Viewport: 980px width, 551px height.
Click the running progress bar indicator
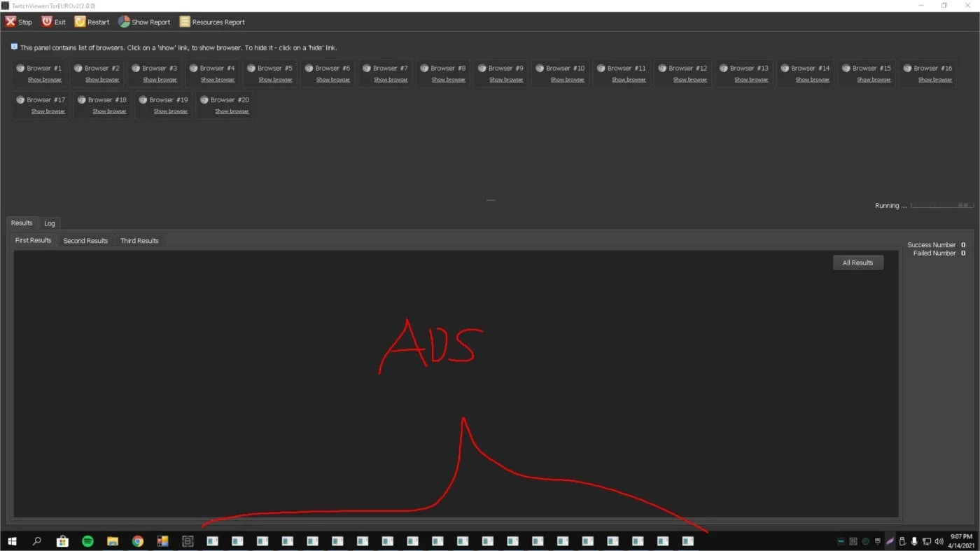pyautogui.click(x=942, y=205)
